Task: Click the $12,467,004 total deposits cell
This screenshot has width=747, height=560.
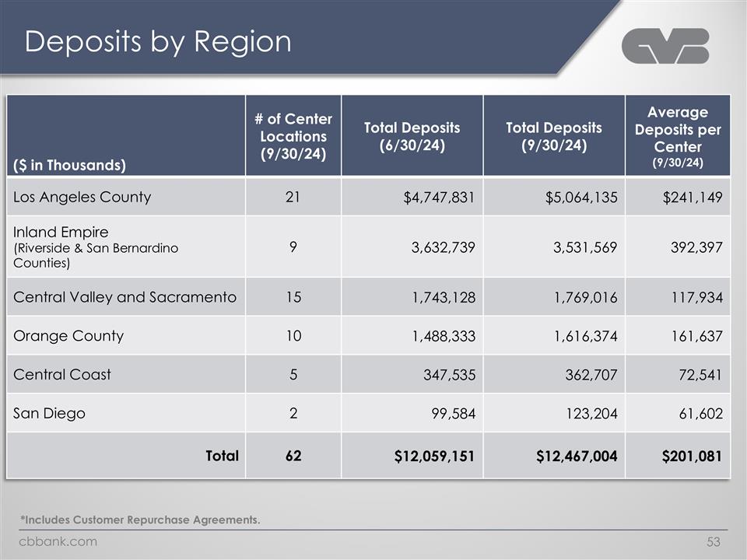Action: click(x=577, y=457)
